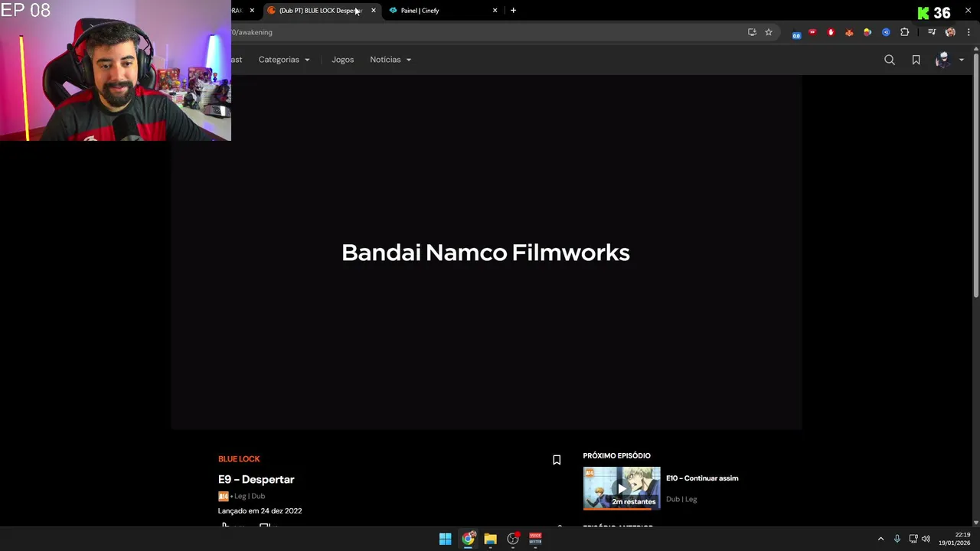Click the microphone icon in system tray

tap(897, 540)
